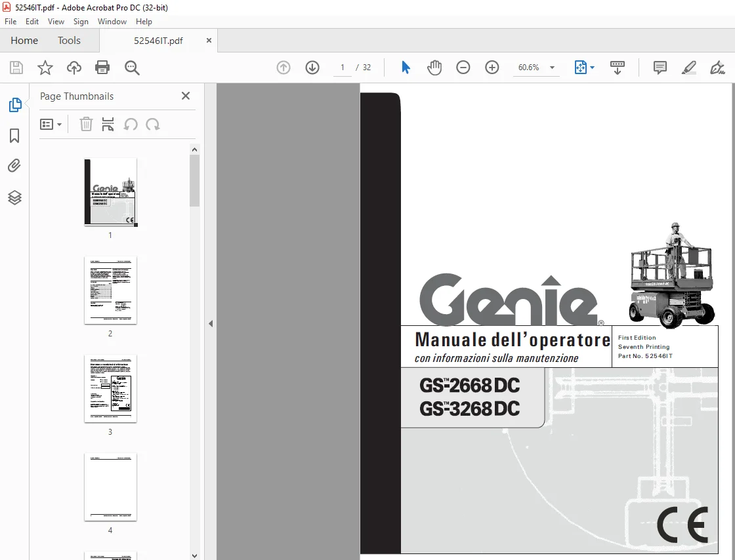This screenshot has width=735, height=560.
Task: Click thumbnails panel scroll down arrow
Action: tap(194, 556)
